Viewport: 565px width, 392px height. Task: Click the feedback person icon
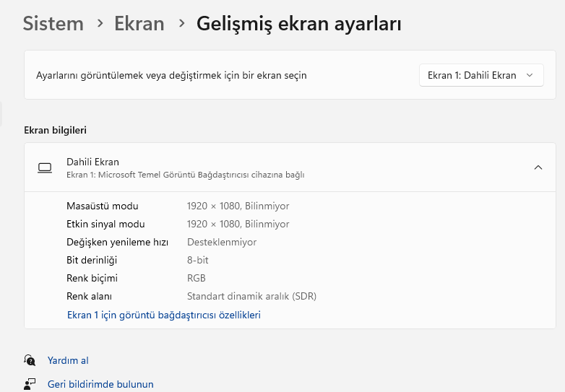point(30,384)
